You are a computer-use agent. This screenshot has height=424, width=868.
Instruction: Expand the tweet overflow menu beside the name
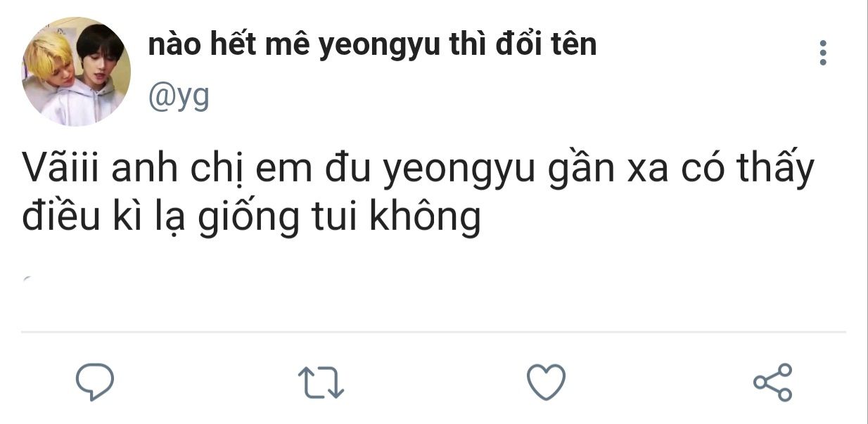[823, 53]
